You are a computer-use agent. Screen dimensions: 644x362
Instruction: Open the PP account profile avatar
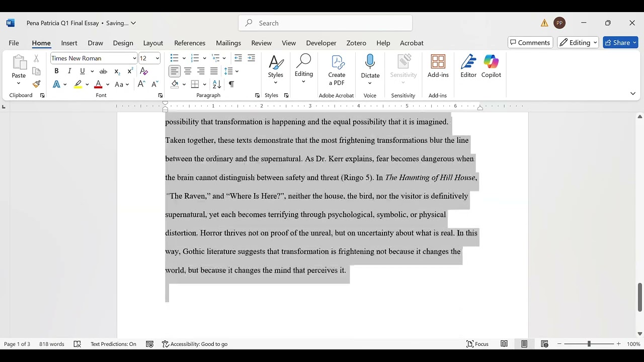559,23
